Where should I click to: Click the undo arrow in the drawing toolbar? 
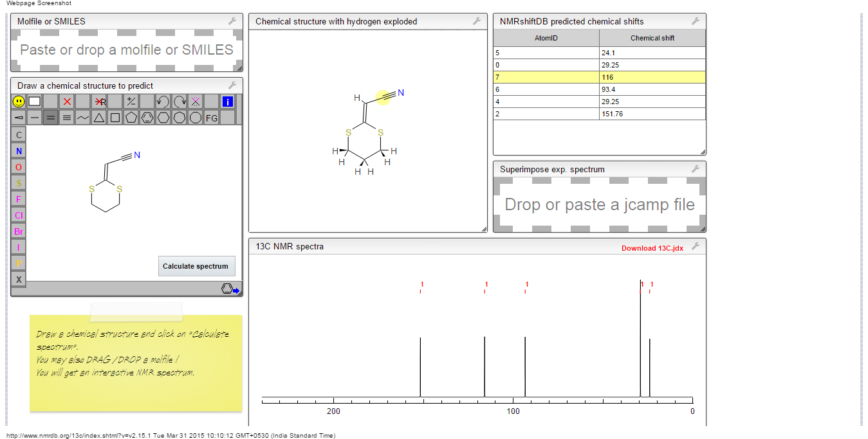tap(163, 102)
